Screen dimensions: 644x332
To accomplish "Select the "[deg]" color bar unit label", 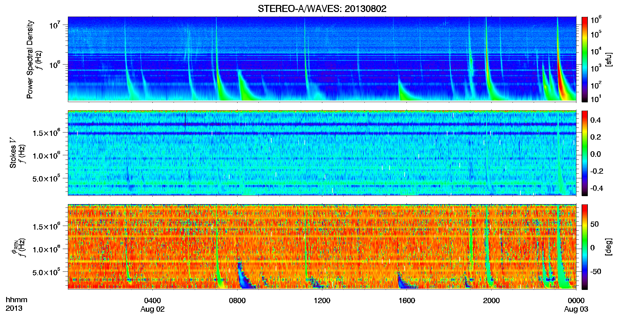I will point(609,247).
